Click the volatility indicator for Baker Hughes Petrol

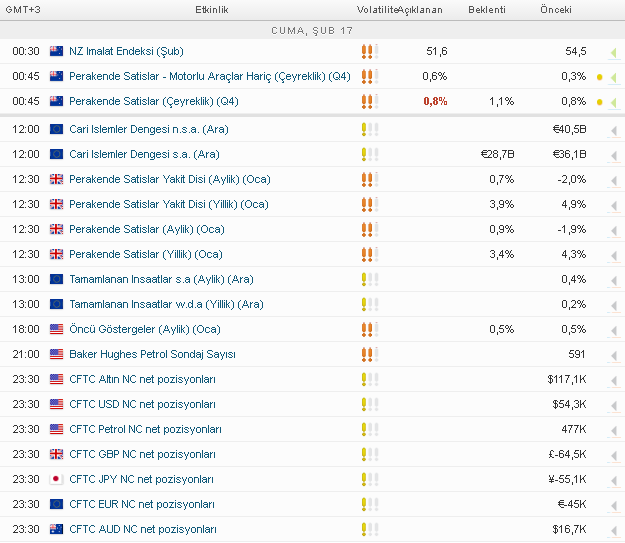pos(369,354)
